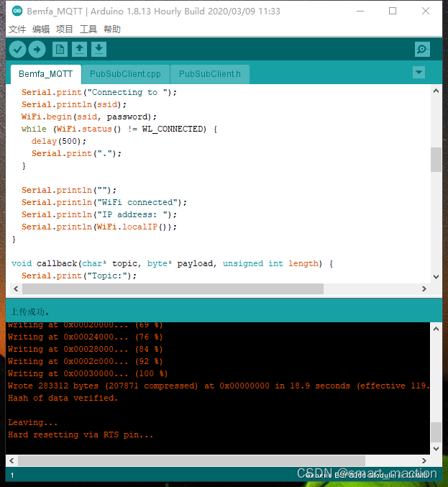The height and width of the screenshot is (487, 448).
Task: Open the 工具 menu
Action: pos(88,29)
